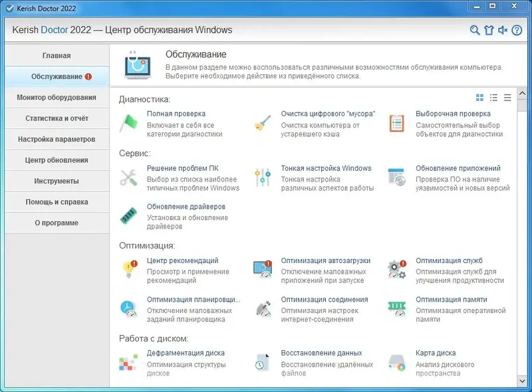Open Карта диска link
Image resolution: width=532 pixels, height=392 pixels.
[x=436, y=353]
